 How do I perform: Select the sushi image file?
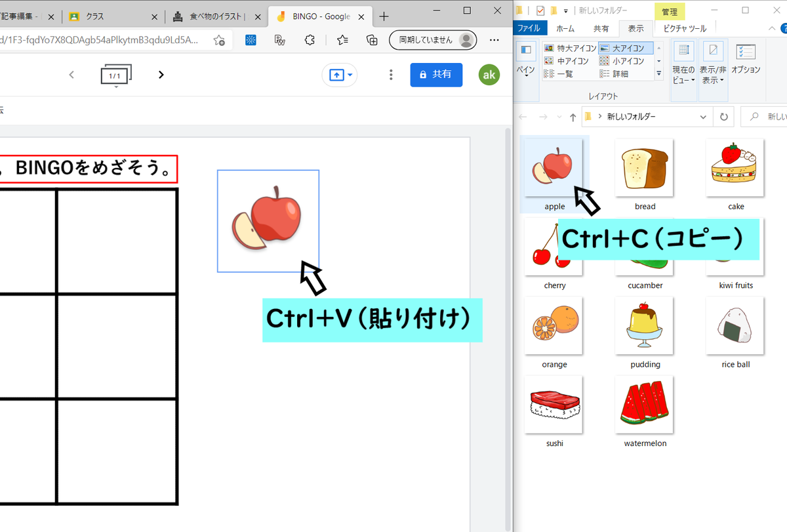554,404
